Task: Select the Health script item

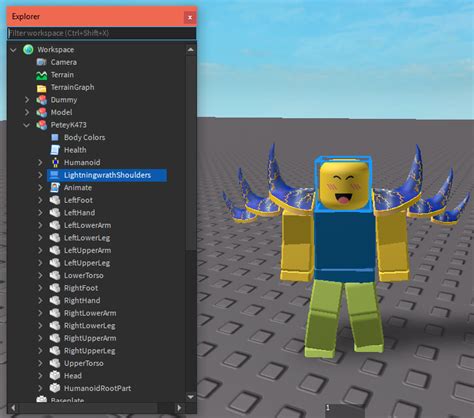Action: [75, 150]
